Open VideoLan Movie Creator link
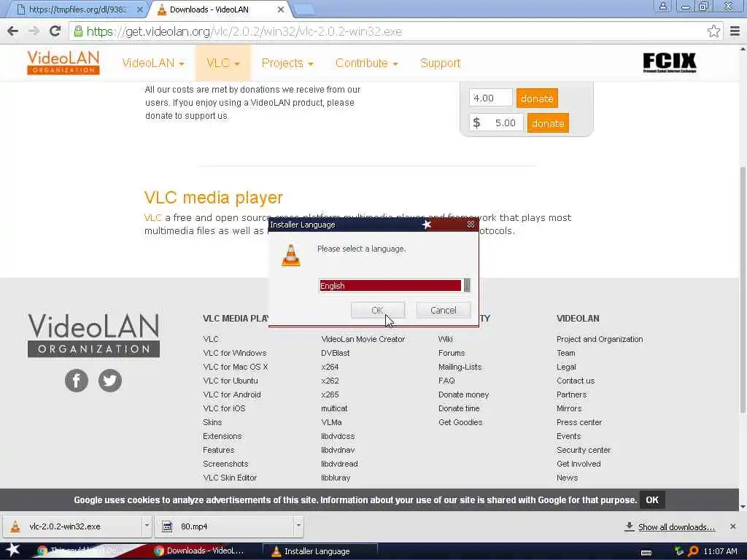The width and height of the screenshot is (747, 560). pyautogui.click(x=363, y=339)
